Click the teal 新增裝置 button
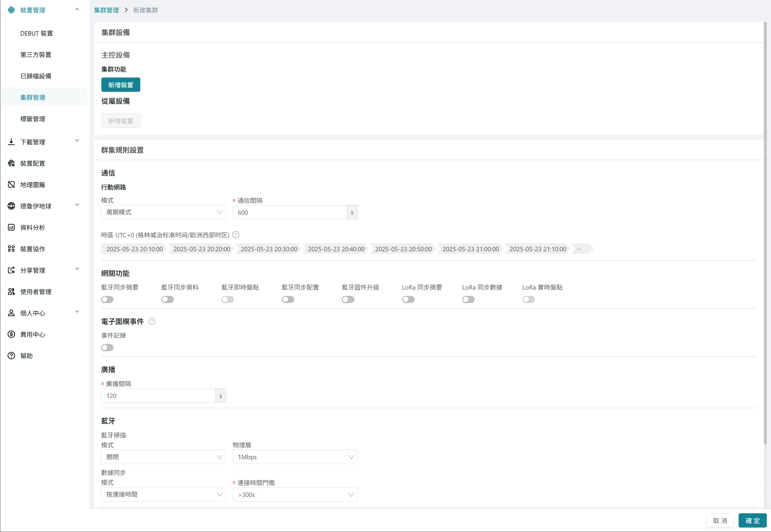The height and width of the screenshot is (532, 771). (121, 85)
